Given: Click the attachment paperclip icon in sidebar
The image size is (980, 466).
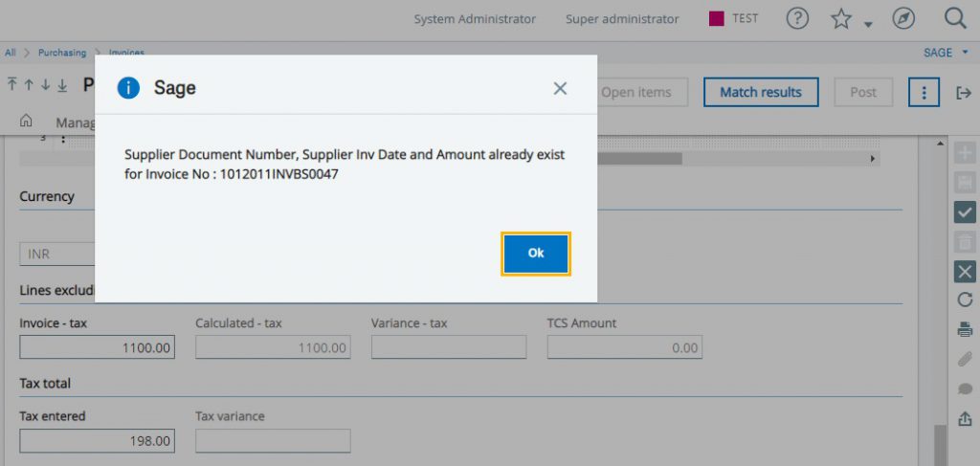Looking at the screenshot, I should click(965, 359).
